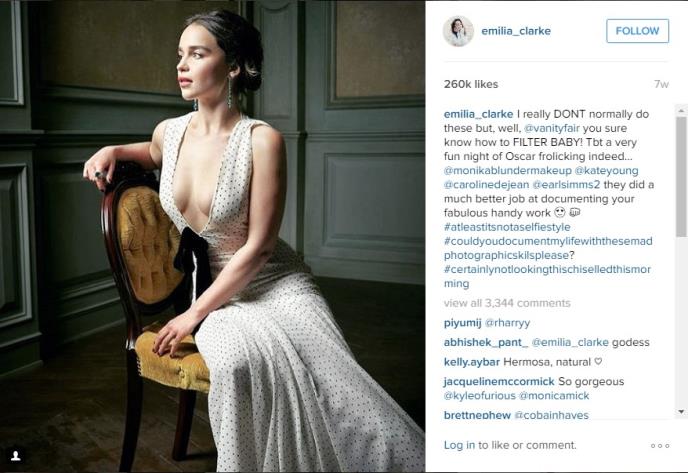The height and width of the screenshot is (473, 688).
Task: Open the three-dot more options menu
Action: click(660, 446)
